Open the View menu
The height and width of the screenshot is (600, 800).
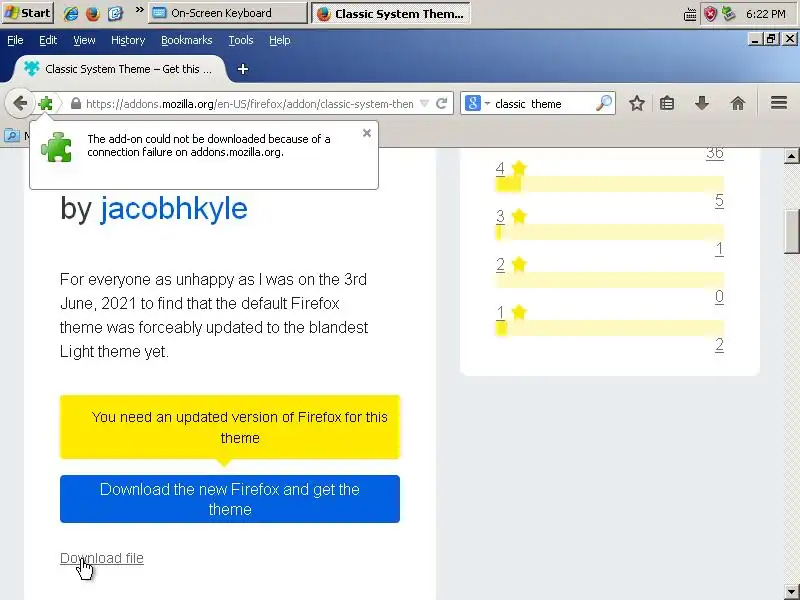[x=84, y=40]
